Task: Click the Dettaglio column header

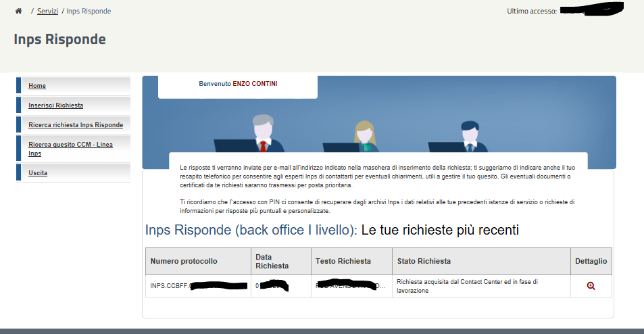Action: [x=591, y=261]
